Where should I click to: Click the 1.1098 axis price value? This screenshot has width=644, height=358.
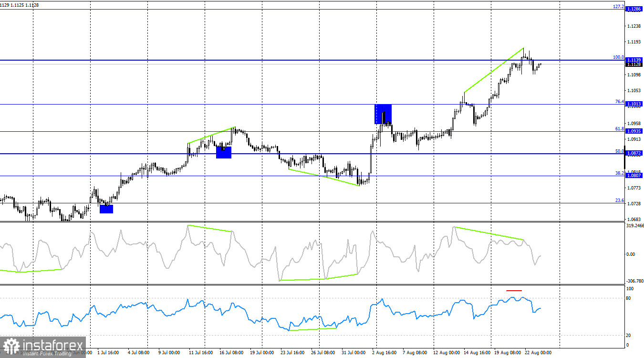click(x=635, y=75)
